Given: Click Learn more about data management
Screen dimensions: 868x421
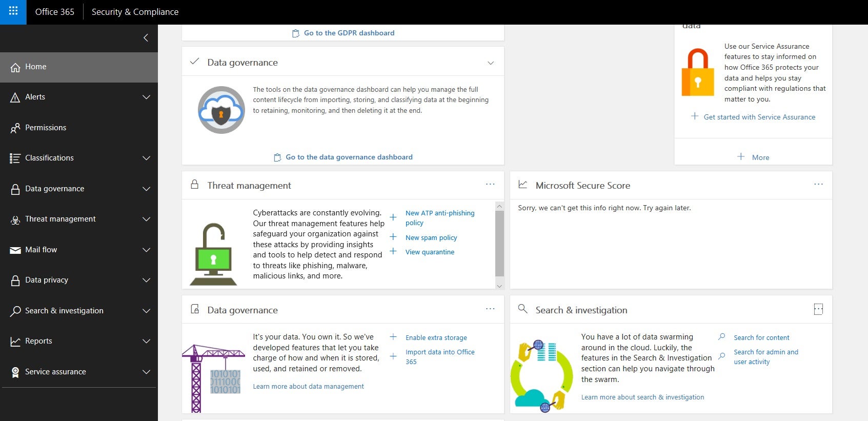Looking at the screenshot, I should (308, 386).
